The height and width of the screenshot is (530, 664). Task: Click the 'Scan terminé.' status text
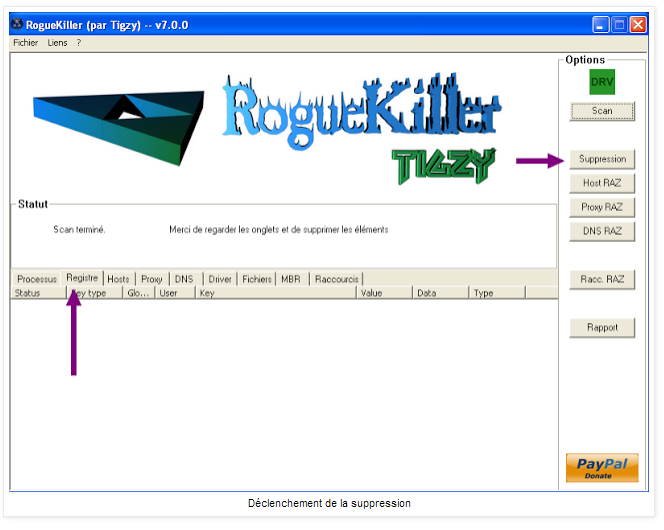79,229
